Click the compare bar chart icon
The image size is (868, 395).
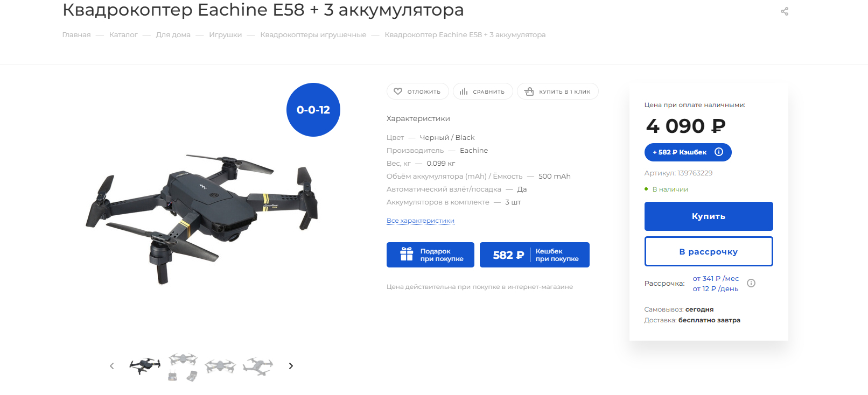[x=464, y=91]
